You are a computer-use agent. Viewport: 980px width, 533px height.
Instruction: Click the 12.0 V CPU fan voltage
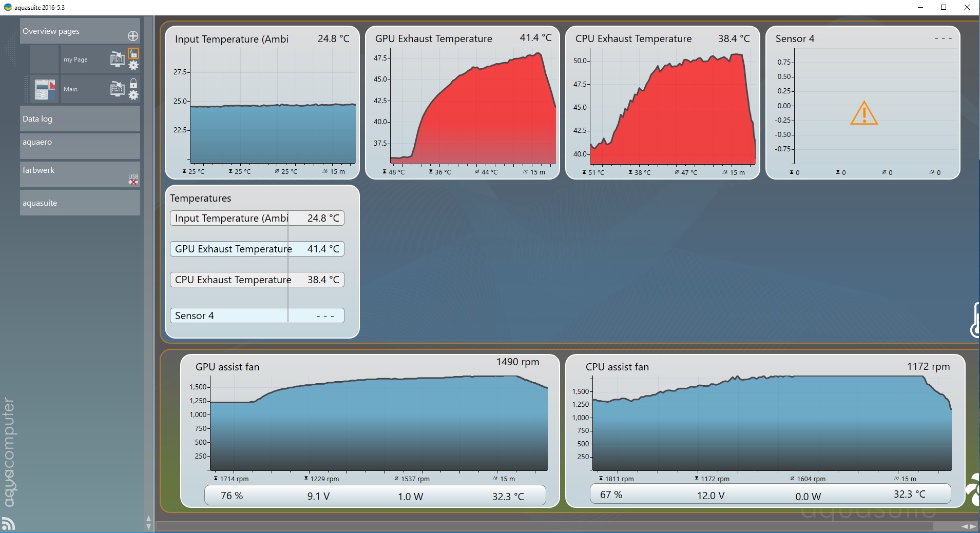710,495
